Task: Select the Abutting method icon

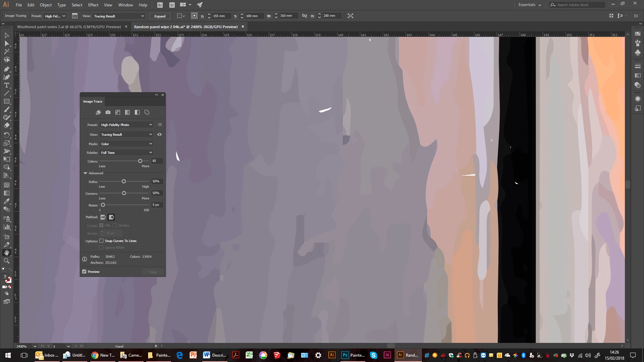Action: 103,217
